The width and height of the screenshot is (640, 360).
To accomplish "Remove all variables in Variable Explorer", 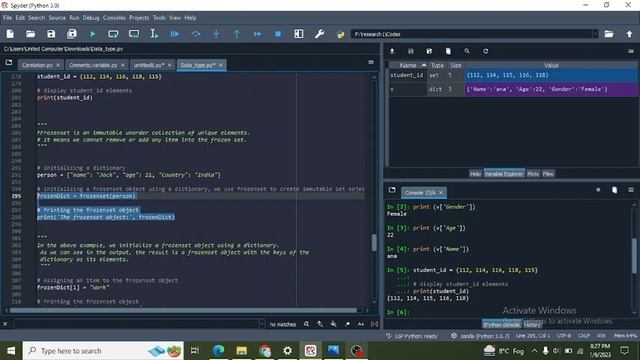I will [x=448, y=51].
